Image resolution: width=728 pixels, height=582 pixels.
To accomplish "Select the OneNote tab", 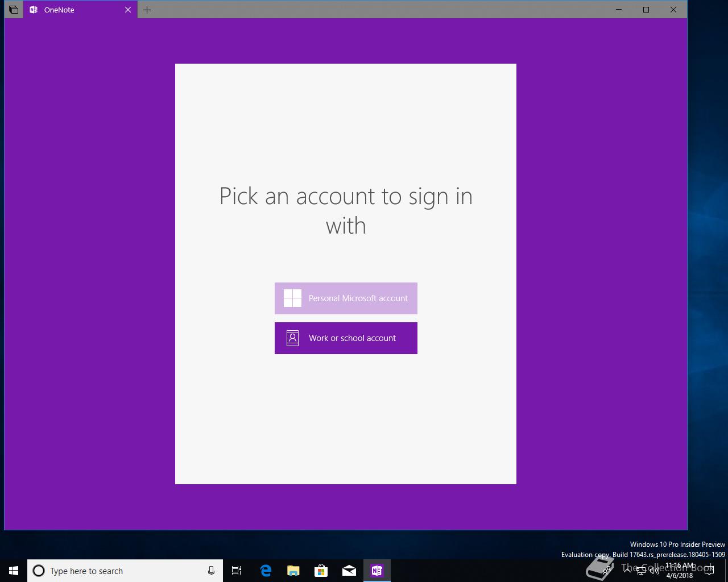I will point(80,10).
